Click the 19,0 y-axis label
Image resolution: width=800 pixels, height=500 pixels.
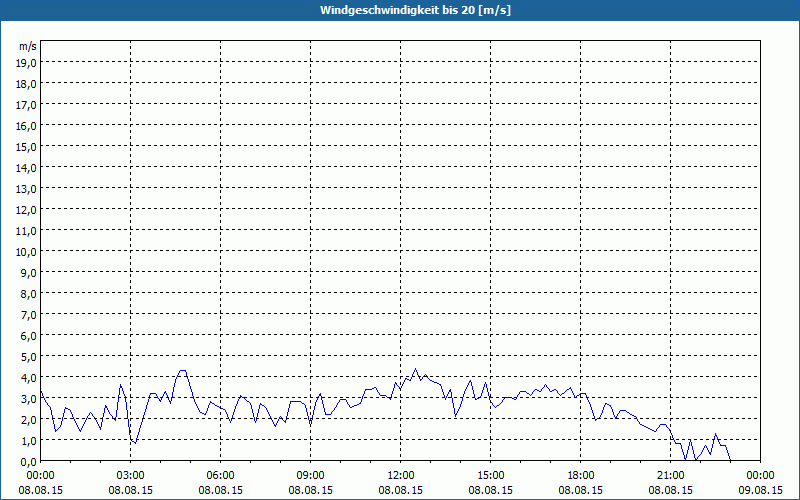pos(28,63)
